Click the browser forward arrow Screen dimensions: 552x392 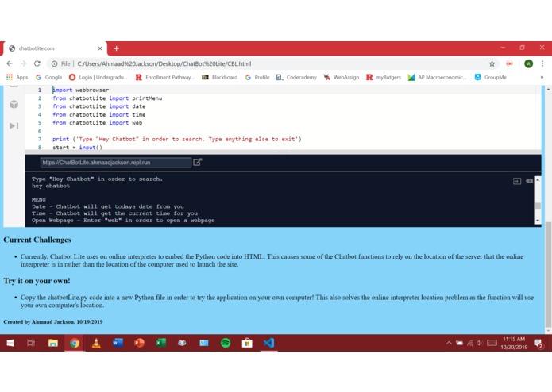(23, 63)
